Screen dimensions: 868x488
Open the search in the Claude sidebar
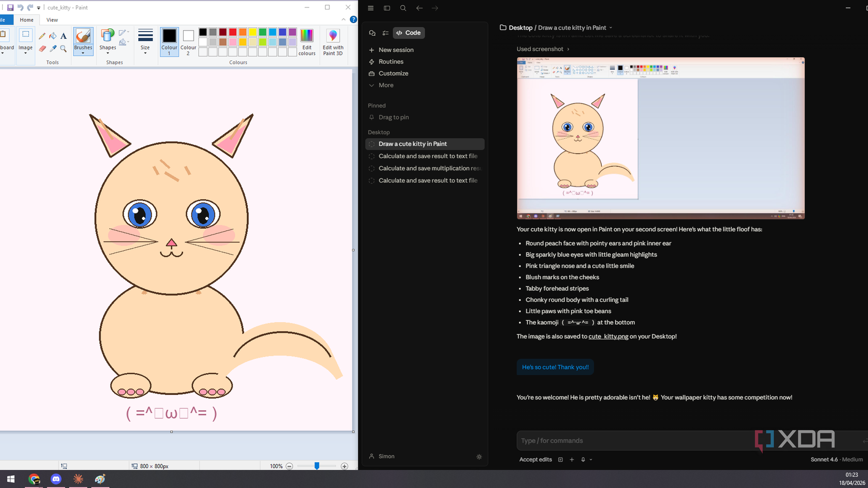pos(403,8)
